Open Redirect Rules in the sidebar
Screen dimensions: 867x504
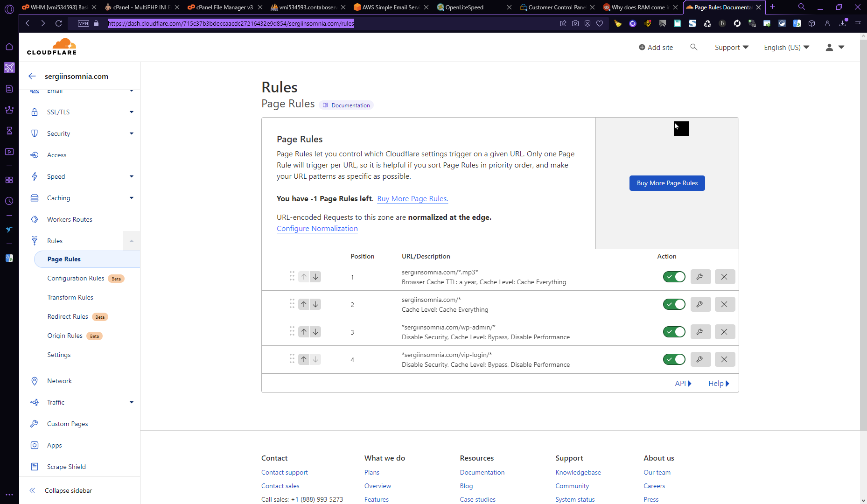pos(68,316)
